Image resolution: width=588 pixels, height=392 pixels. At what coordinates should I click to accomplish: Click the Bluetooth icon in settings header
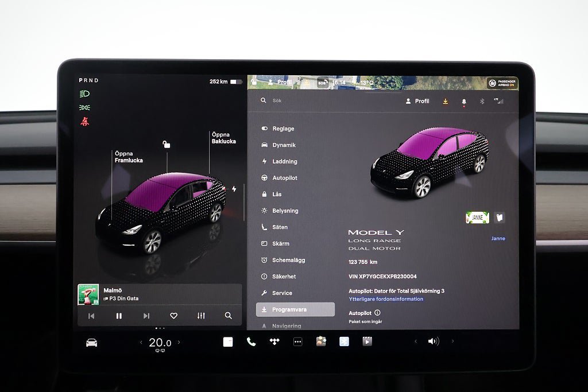[482, 101]
